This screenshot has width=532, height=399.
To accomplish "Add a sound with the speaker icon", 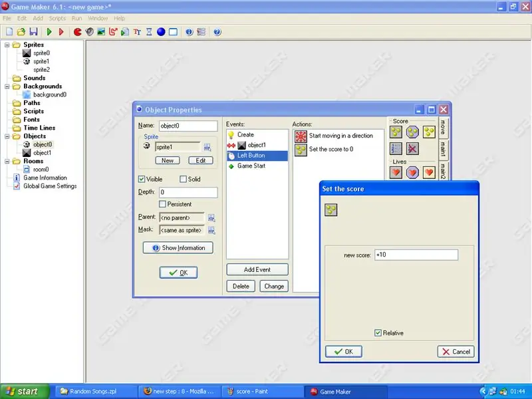I will pos(90,32).
